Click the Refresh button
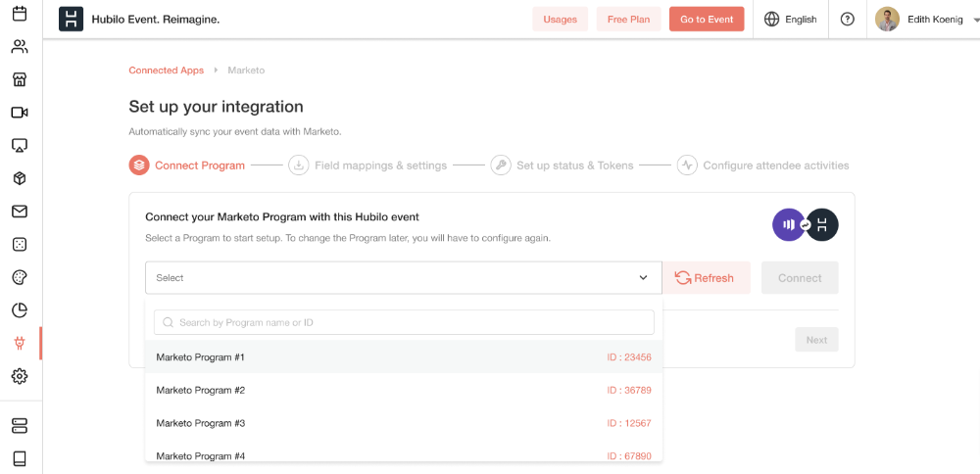Viewport: 980px width, 474px height. tap(706, 278)
